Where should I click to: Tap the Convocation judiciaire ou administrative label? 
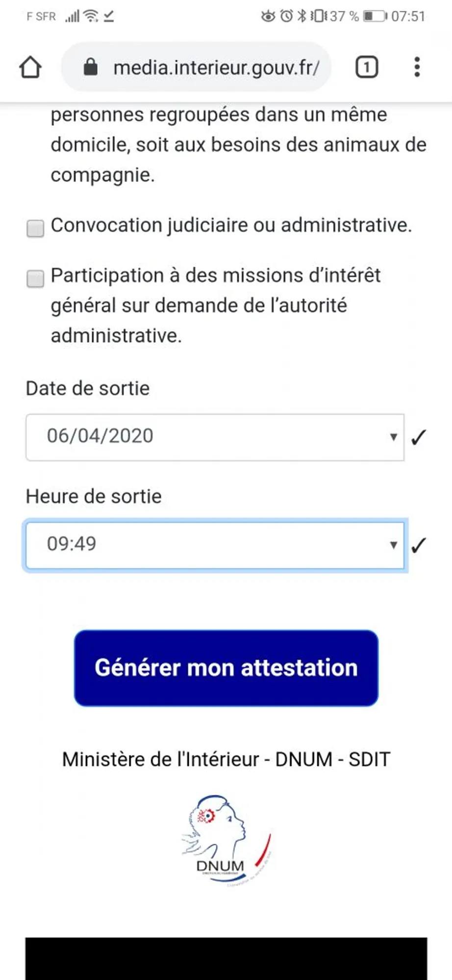tap(231, 225)
